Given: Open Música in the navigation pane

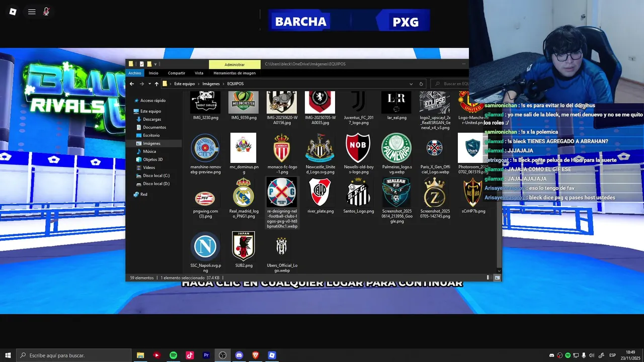Looking at the screenshot, I should click(x=149, y=151).
